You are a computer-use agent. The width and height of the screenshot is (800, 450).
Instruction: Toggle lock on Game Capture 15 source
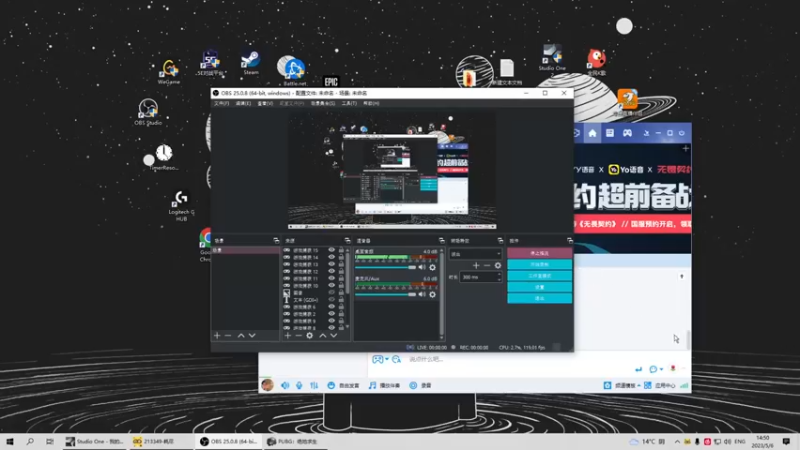(341, 250)
